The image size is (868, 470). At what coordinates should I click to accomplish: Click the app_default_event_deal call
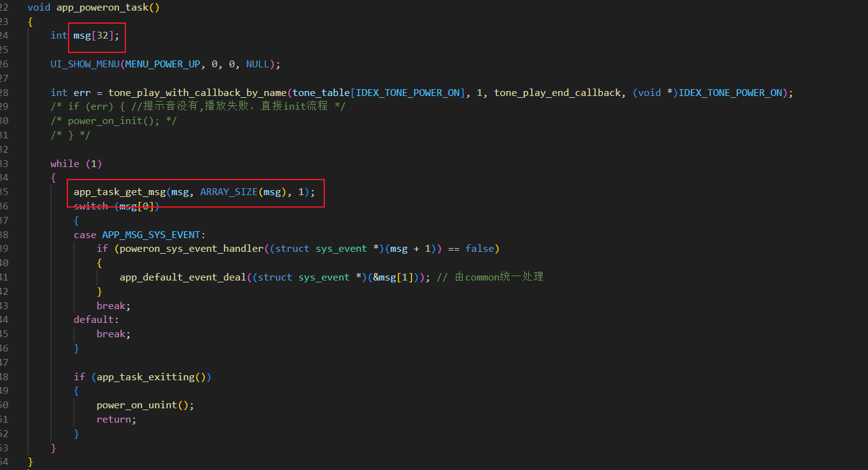pyautogui.click(x=183, y=277)
